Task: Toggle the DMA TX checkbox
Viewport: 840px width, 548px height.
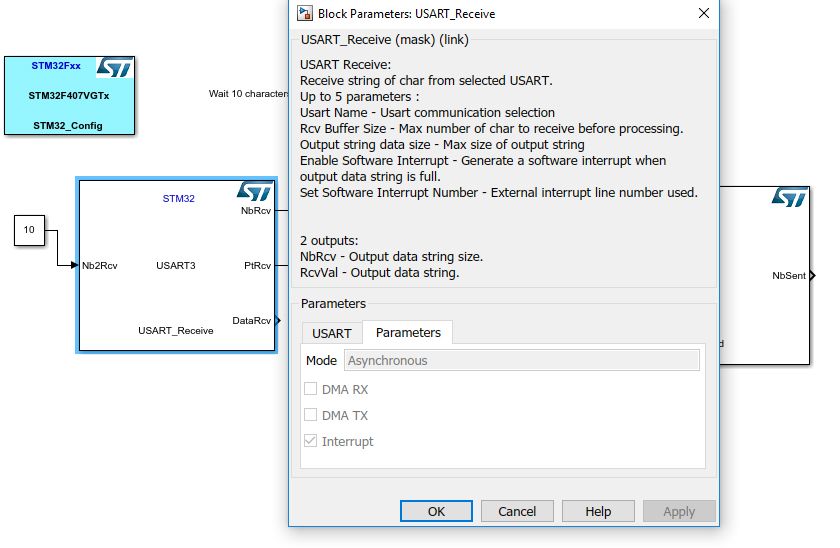Action: [310, 415]
